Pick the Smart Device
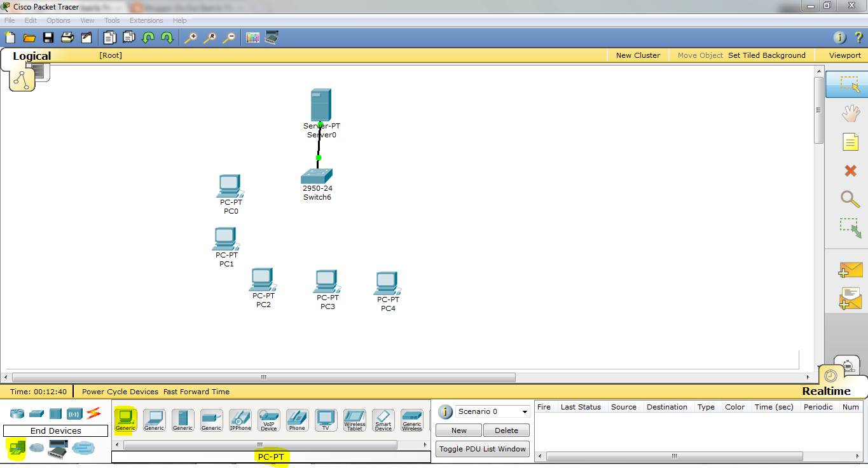The height and width of the screenshot is (468, 868). [383, 420]
